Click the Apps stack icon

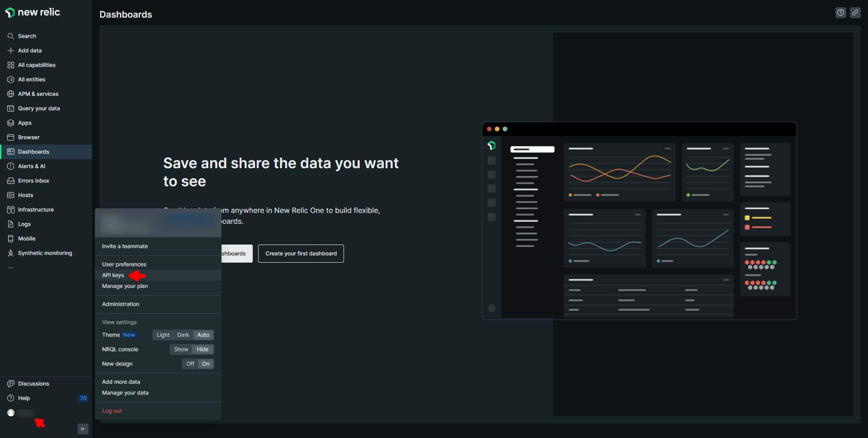[x=11, y=123]
